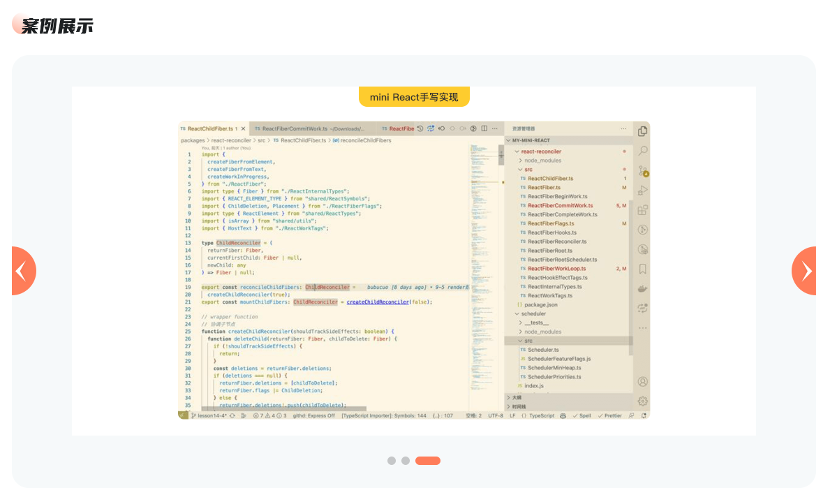Screen dimensions: 837x504
Task: Expand the 时间线 timeline section
Action: click(568, 407)
